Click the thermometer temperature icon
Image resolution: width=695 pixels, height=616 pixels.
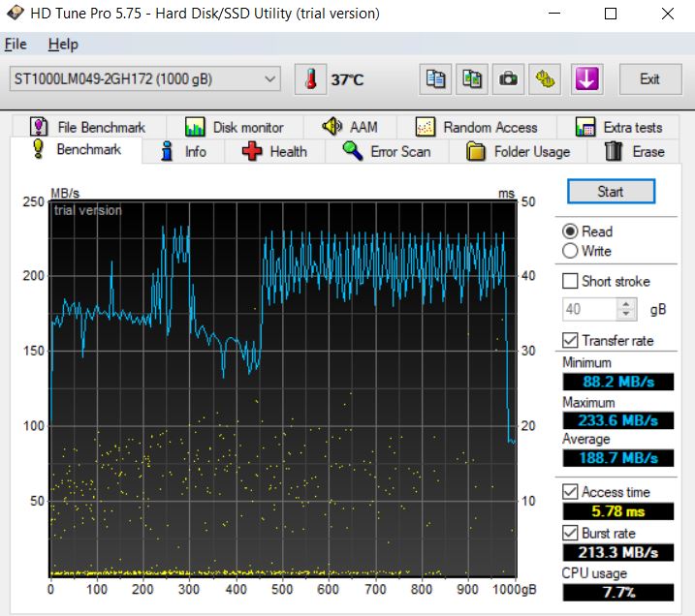312,79
